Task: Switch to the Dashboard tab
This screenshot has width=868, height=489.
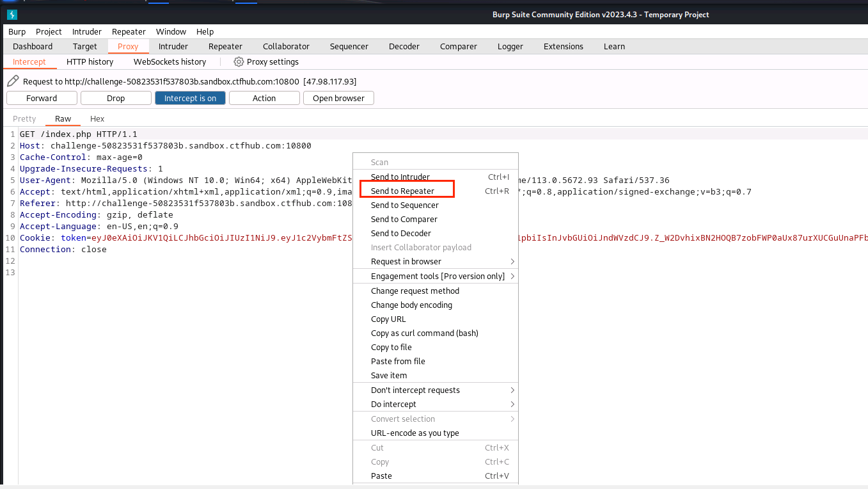Action: (x=33, y=46)
